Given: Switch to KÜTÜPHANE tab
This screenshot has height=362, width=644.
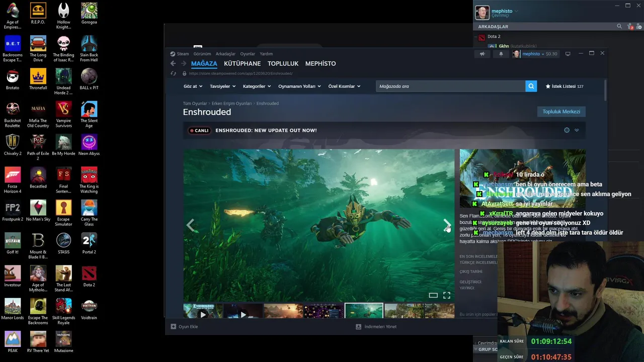Looking at the screenshot, I should coord(242,63).
